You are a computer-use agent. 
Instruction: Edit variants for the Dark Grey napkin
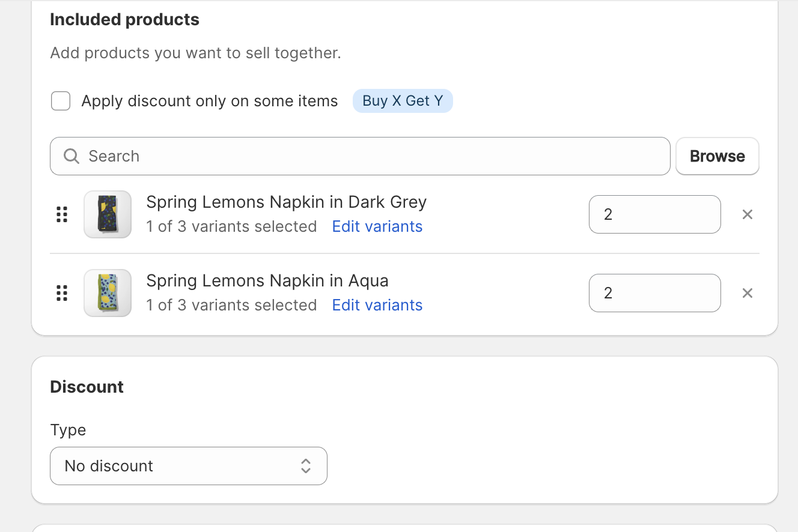(377, 227)
